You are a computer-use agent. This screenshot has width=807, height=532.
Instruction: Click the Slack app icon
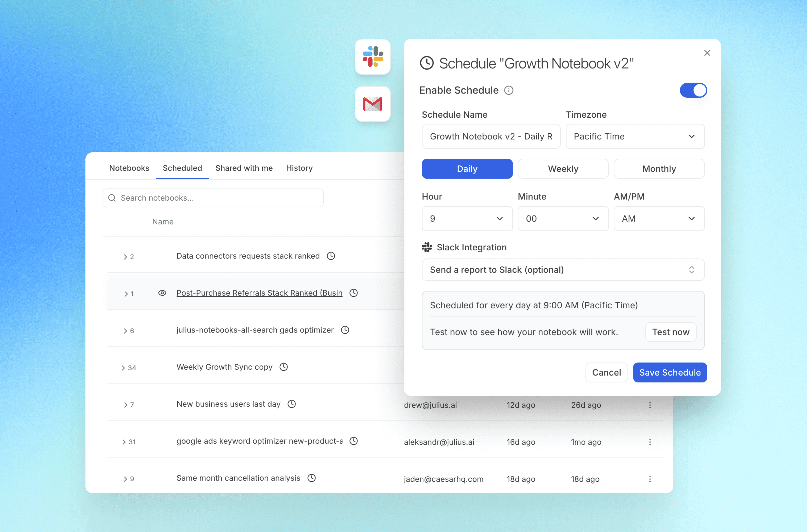[x=372, y=57]
